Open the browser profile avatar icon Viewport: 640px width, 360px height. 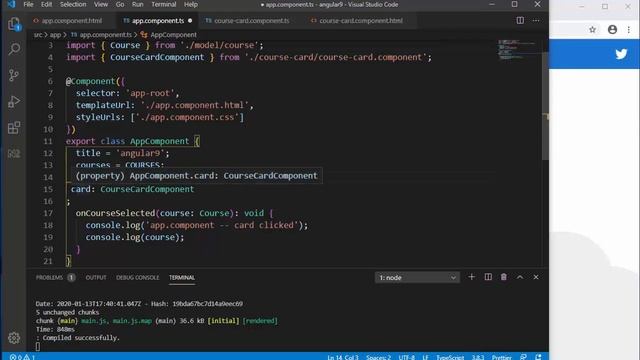(612, 29)
